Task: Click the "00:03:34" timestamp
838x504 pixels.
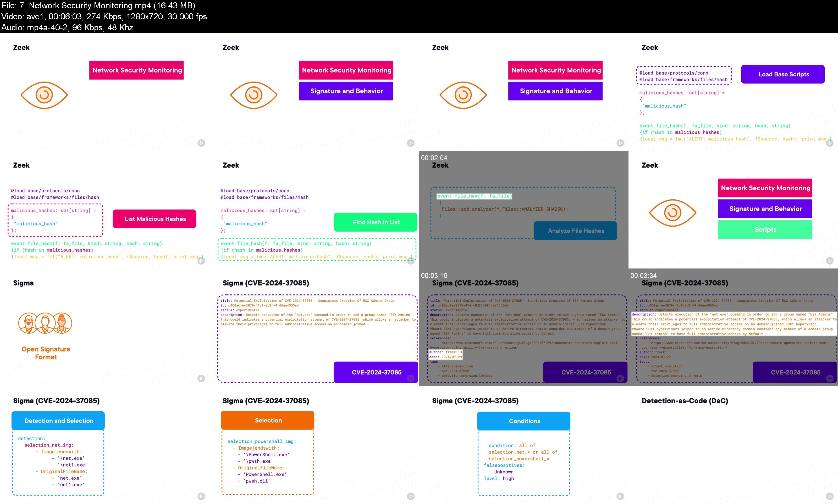Action: point(643,276)
